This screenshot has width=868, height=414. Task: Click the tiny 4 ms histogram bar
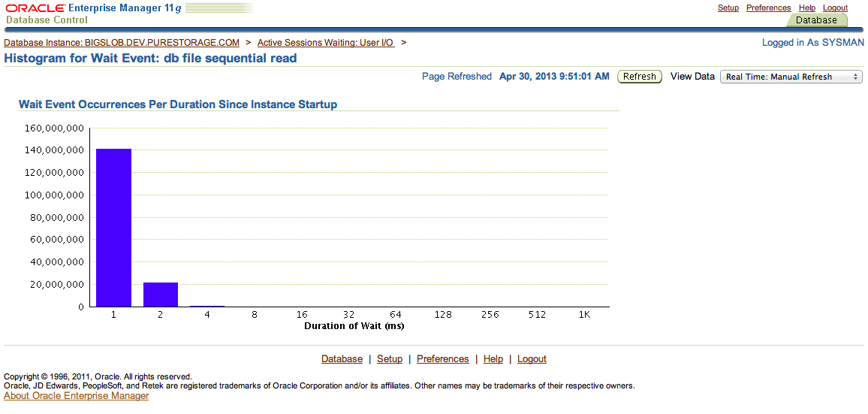click(207, 306)
